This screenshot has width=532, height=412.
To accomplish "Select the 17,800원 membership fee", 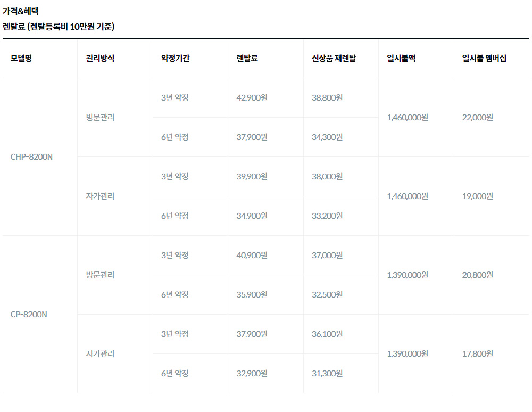I will [477, 353].
